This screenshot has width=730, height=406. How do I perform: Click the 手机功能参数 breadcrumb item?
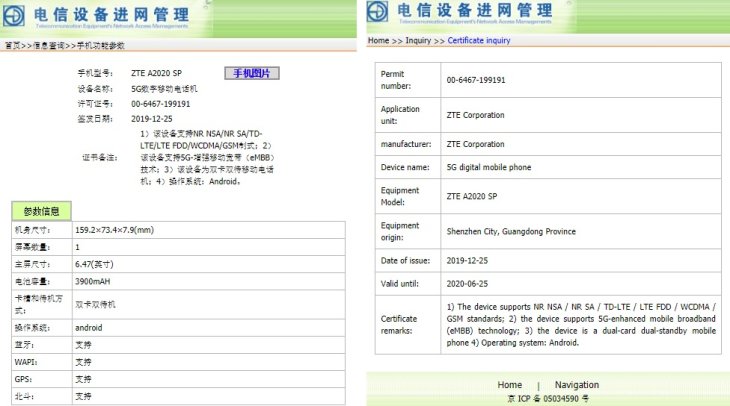pyautogui.click(x=101, y=46)
